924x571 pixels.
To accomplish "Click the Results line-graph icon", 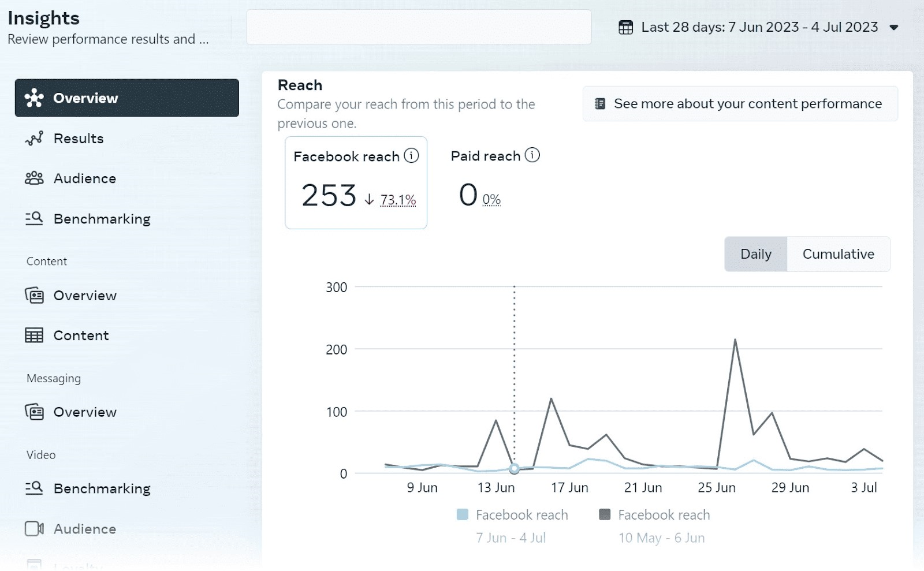I will coord(35,138).
